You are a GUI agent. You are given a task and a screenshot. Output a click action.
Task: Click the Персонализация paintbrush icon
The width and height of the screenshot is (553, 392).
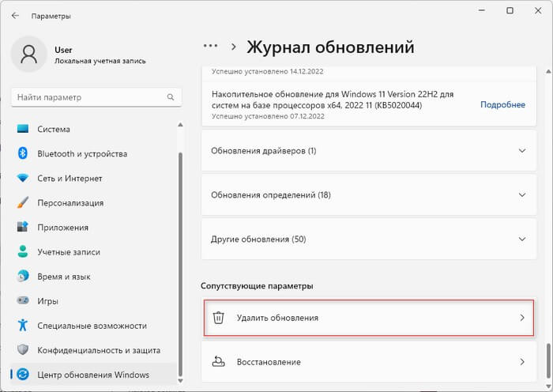tap(23, 202)
